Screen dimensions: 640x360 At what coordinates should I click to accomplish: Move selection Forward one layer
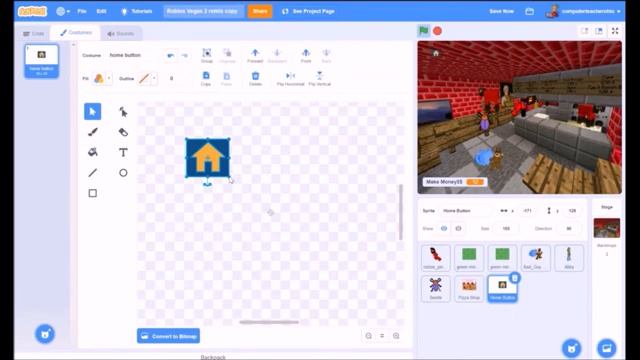(255, 56)
